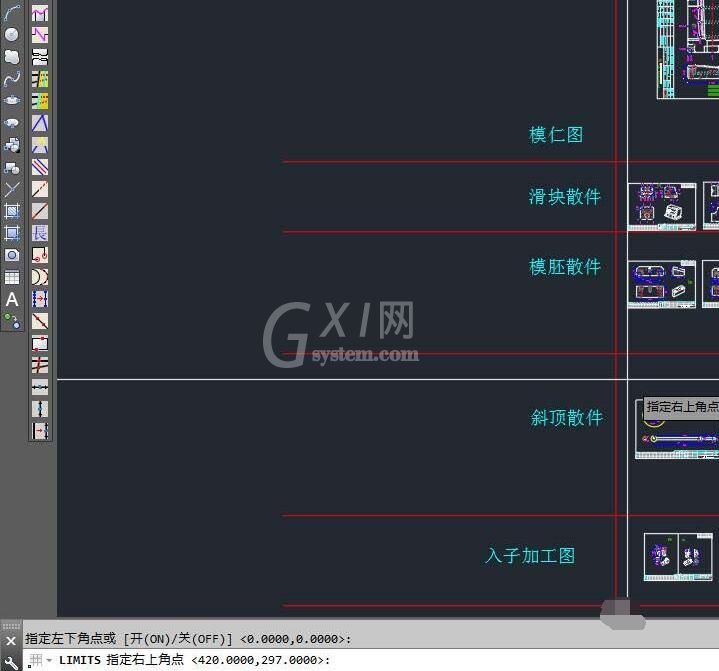This screenshot has height=671, width=719.
Task: Open the Hatch tool
Action: pyautogui.click(x=12, y=211)
